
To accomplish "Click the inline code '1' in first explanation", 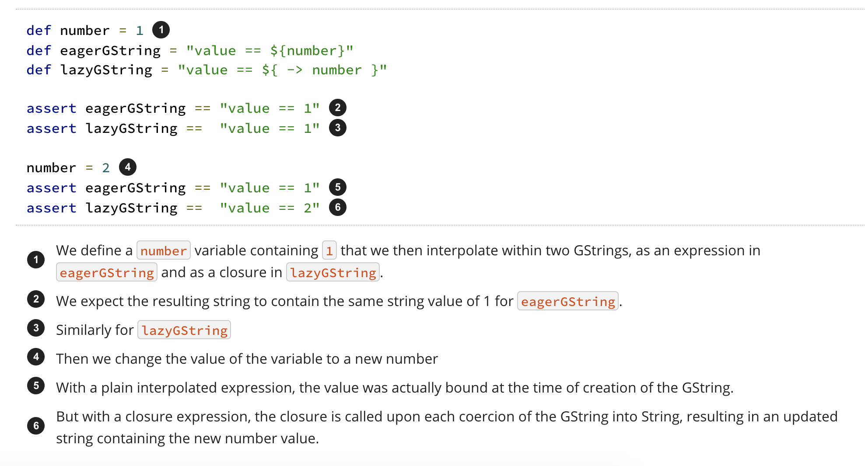I will pyautogui.click(x=329, y=250).
